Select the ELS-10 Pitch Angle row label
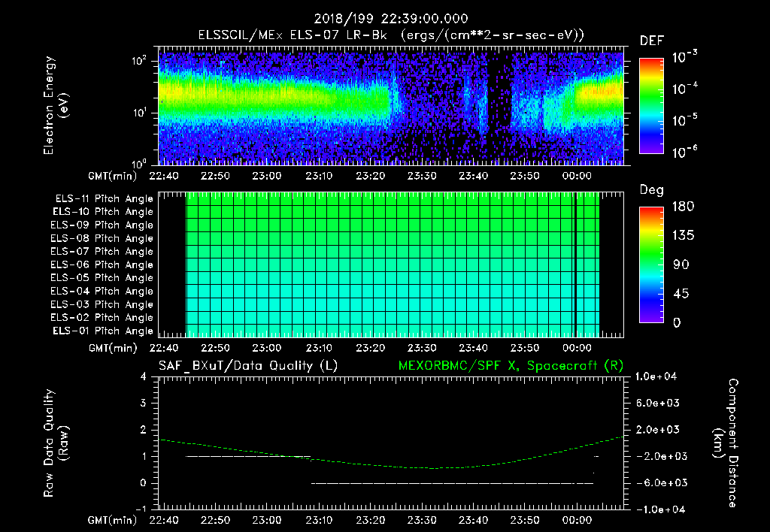 pos(103,212)
